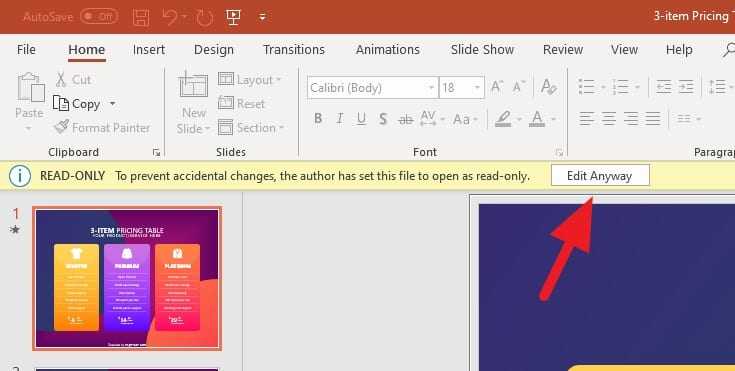Screen dimensions: 735x371
Task: Open the Insert tab
Action: (149, 50)
